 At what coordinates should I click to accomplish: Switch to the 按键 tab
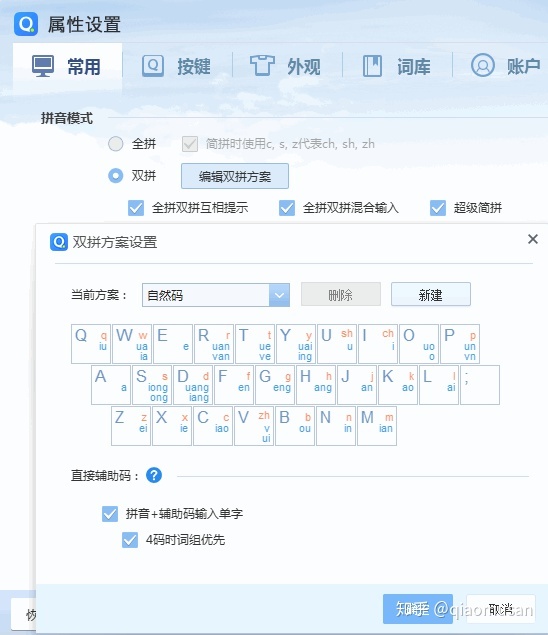[x=177, y=66]
